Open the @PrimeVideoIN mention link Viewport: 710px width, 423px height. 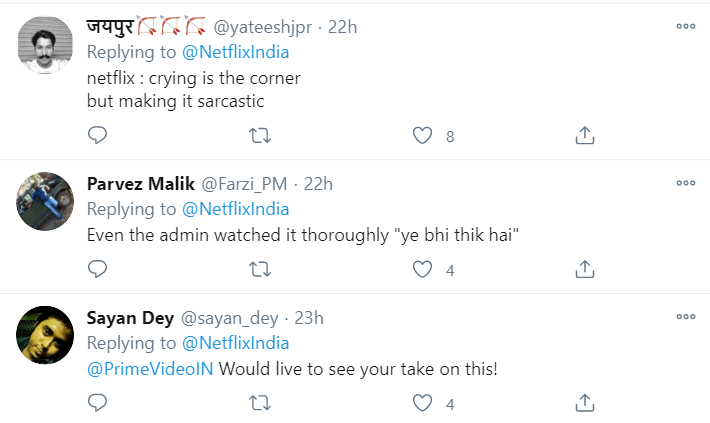point(149,369)
